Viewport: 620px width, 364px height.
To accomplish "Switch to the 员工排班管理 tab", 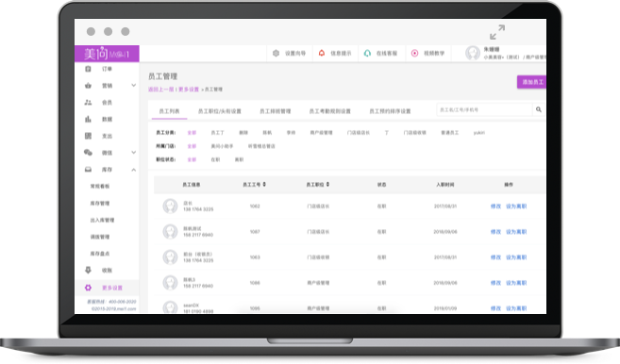I will coord(276,111).
